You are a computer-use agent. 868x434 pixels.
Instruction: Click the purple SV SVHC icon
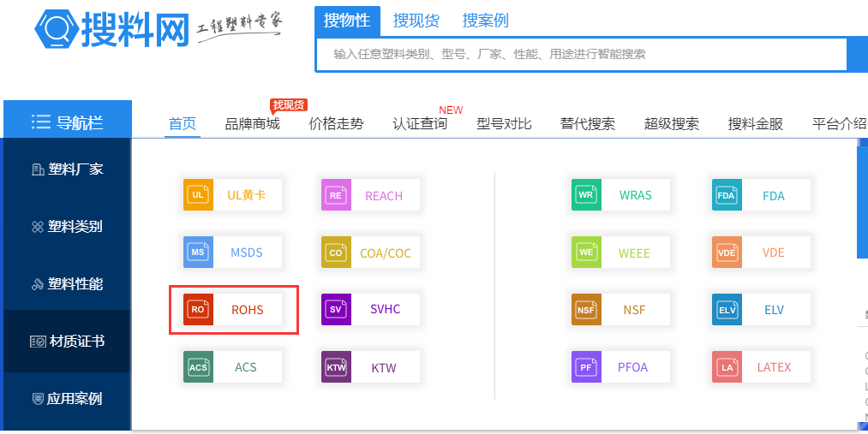[336, 309]
